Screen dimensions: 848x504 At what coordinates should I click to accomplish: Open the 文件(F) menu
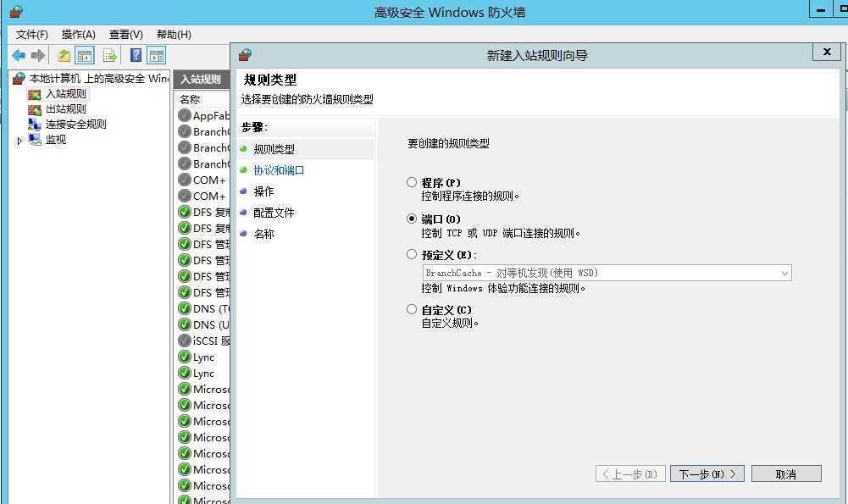coord(32,35)
